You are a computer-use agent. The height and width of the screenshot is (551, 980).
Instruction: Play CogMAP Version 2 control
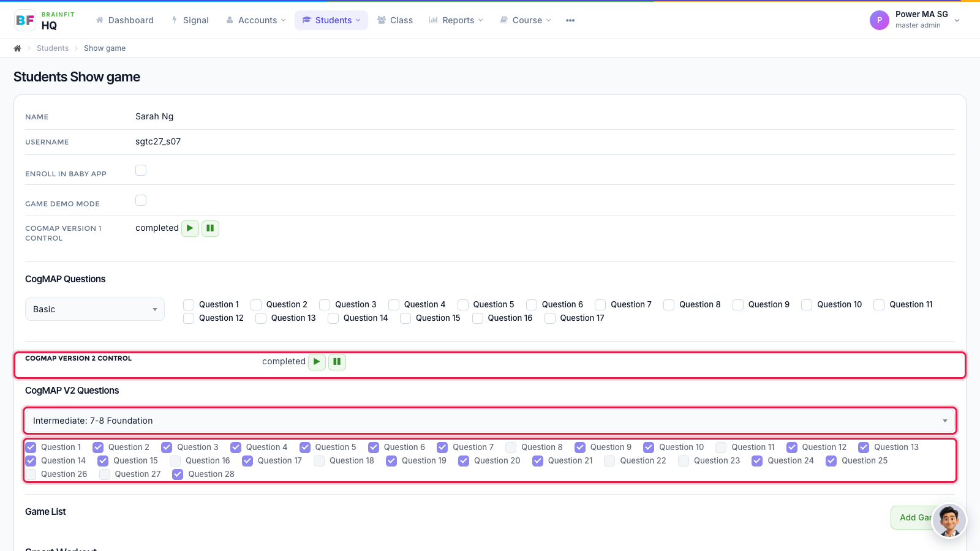[317, 362]
